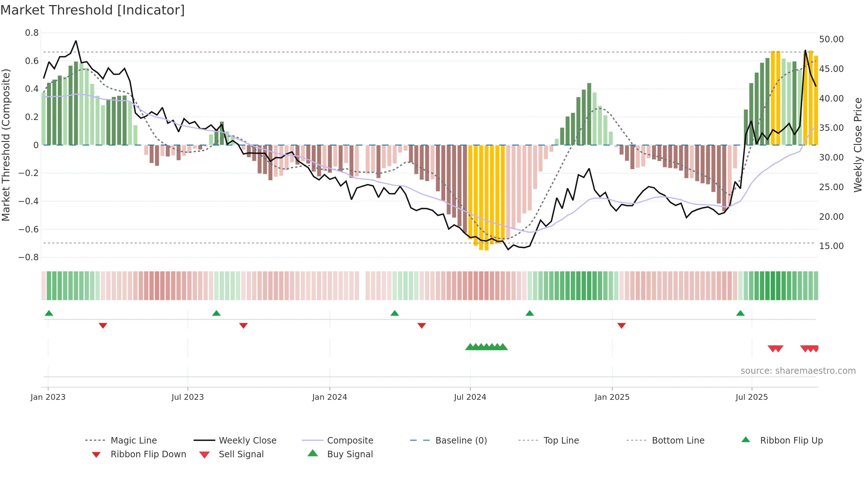Click the Jan 2023 x-axis label

click(x=48, y=397)
